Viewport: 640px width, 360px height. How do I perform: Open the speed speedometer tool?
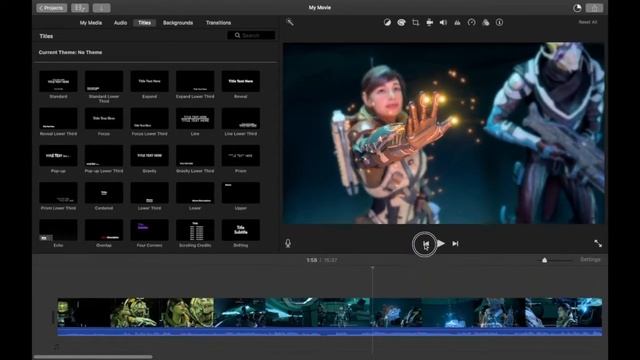click(471, 22)
